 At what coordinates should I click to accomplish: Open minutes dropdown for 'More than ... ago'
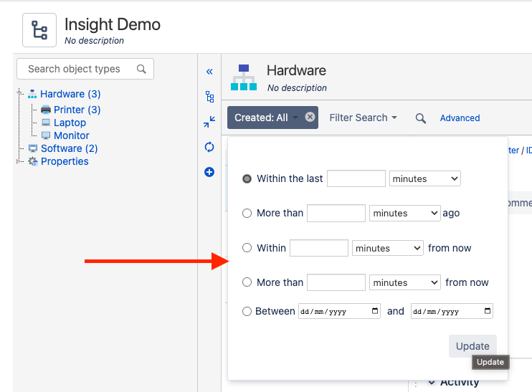tap(405, 214)
